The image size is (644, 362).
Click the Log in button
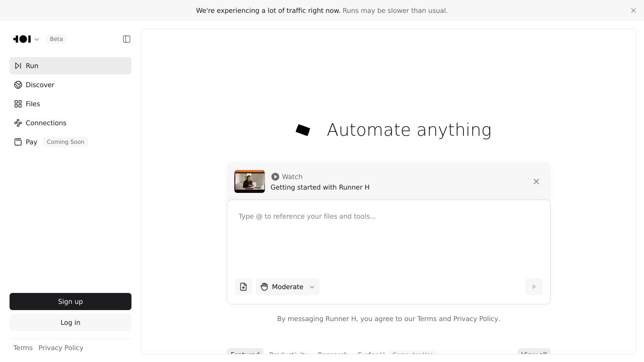[70, 322]
